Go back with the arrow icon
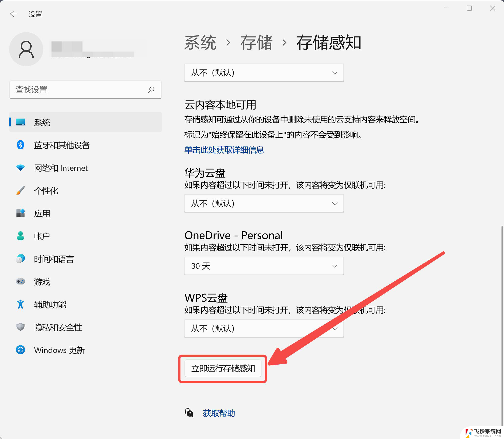Viewport: 504px width, 439px height. tap(14, 14)
